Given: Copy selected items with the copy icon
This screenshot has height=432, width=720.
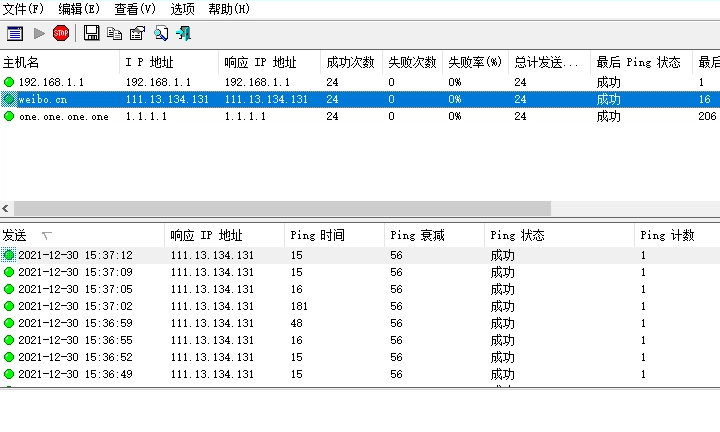Looking at the screenshot, I should [114, 34].
